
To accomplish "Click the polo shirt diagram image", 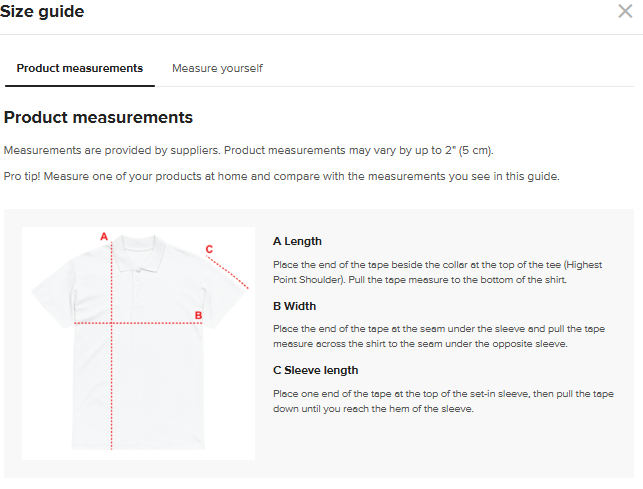I will tap(138, 343).
